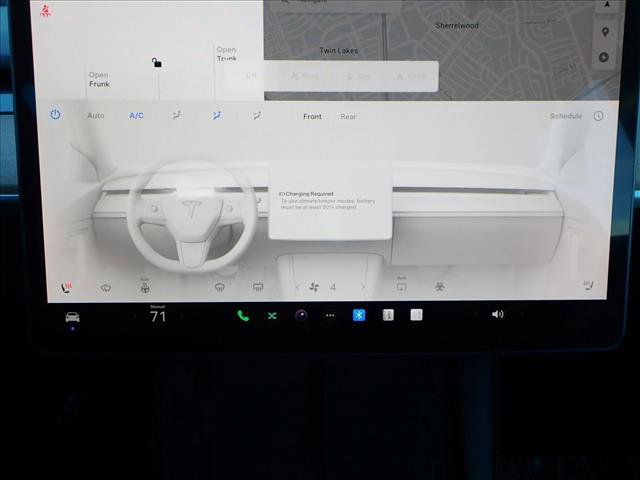Image resolution: width=640 pixels, height=480 pixels.
Task: Open the green crossed-arrows app
Action: tap(272, 316)
